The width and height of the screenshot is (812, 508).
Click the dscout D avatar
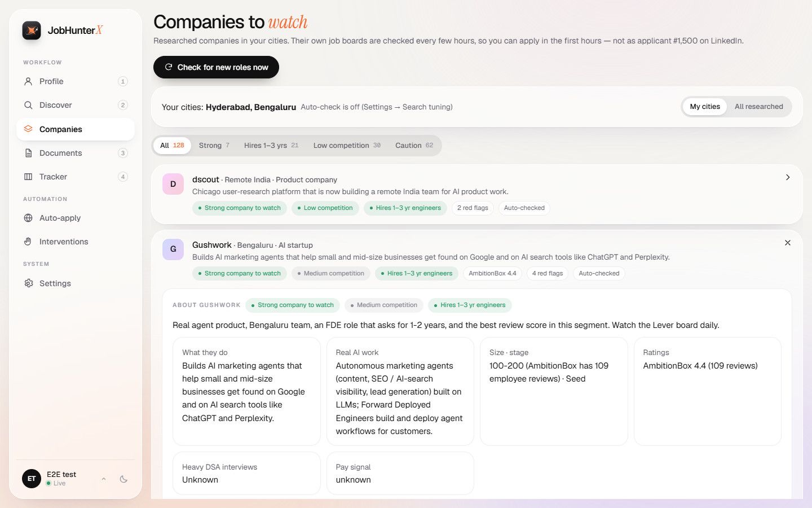tap(173, 184)
